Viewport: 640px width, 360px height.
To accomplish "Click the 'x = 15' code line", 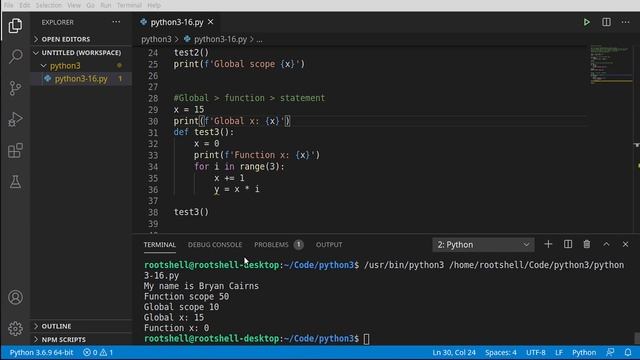I will pos(189,109).
